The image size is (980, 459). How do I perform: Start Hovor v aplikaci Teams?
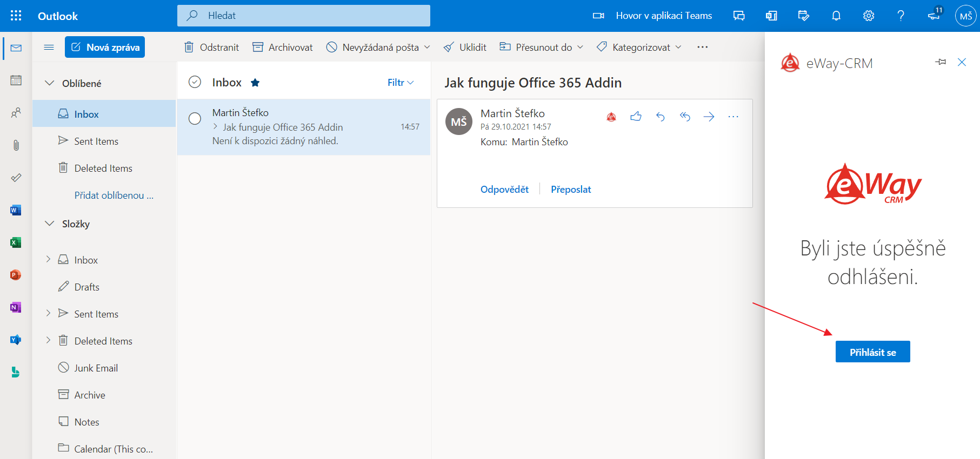tap(652, 16)
